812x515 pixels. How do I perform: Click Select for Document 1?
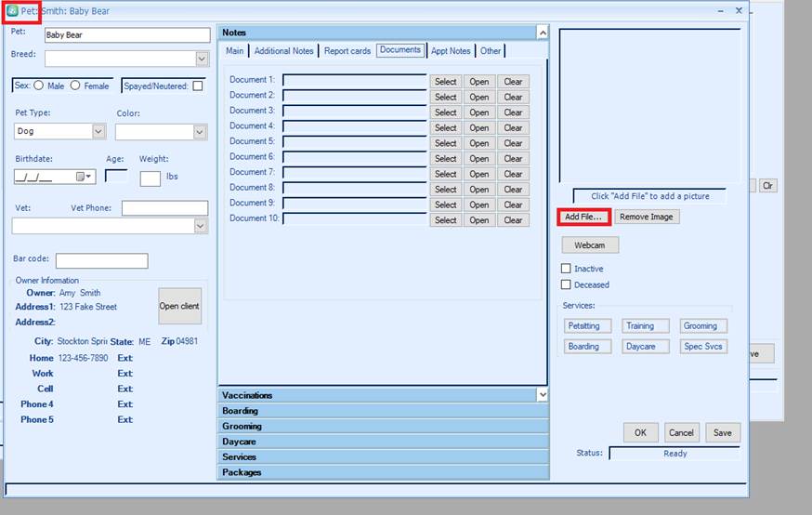click(x=445, y=82)
